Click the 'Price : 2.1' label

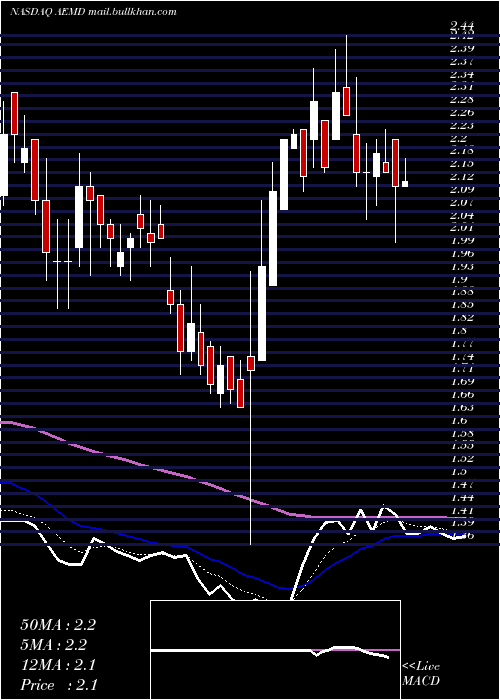point(59,685)
